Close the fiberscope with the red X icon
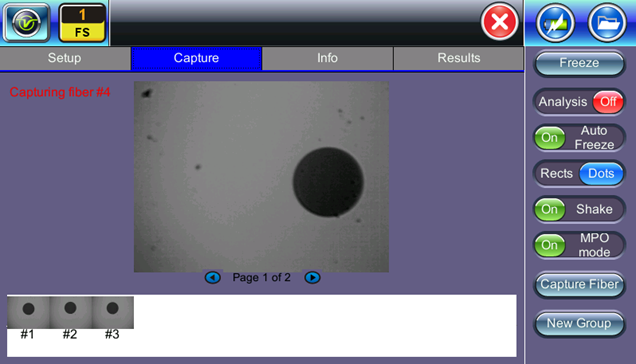The image size is (636, 364). [500, 22]
